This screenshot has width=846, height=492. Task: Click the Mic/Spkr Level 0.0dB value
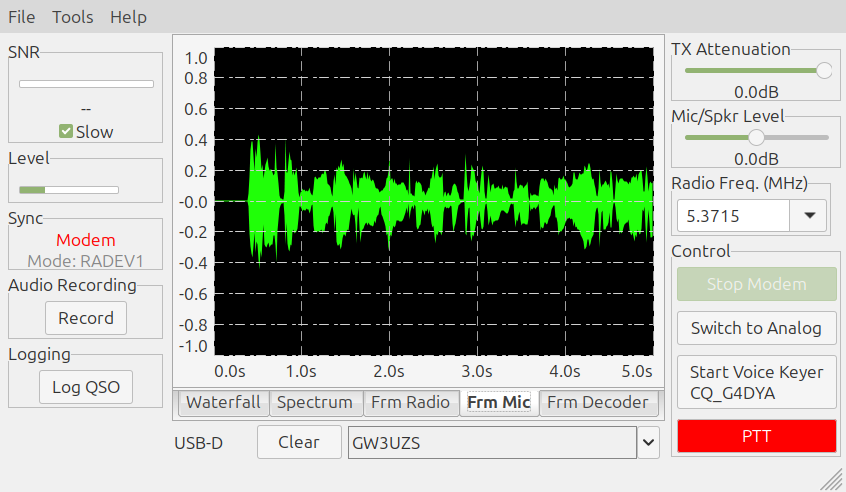(756, 159)
